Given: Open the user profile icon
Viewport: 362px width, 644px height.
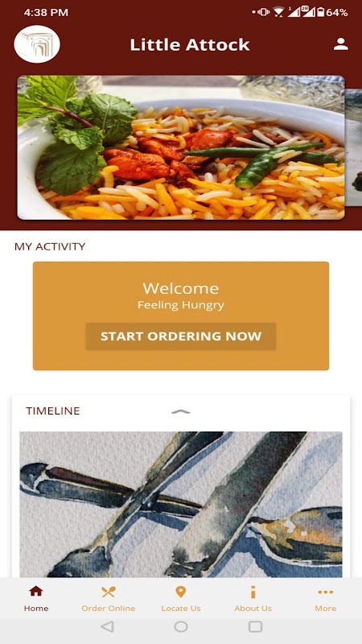Looking at the screenshot, I should pyautogui.click(x=340, y=44).
